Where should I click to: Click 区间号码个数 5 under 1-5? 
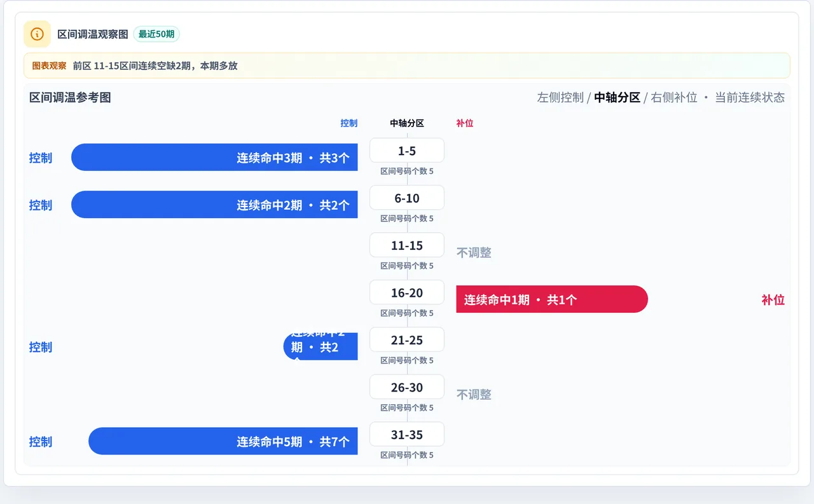coord(407,171)
